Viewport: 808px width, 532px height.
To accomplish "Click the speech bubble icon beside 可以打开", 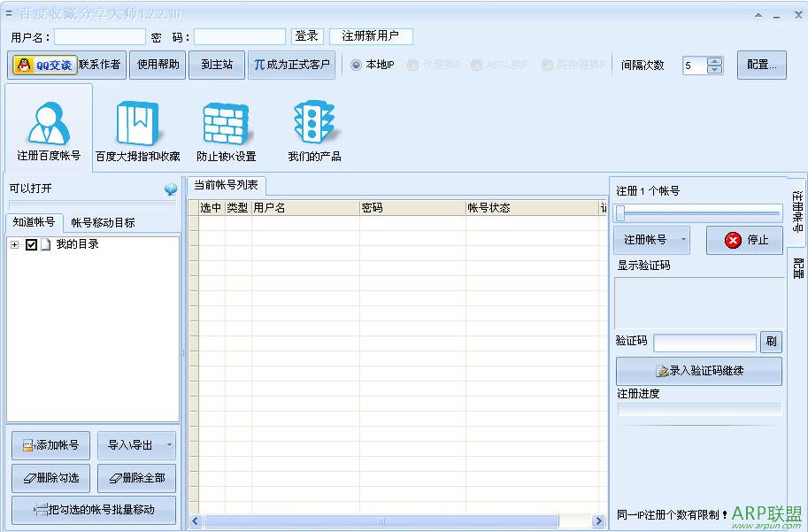I will [168, 189].
